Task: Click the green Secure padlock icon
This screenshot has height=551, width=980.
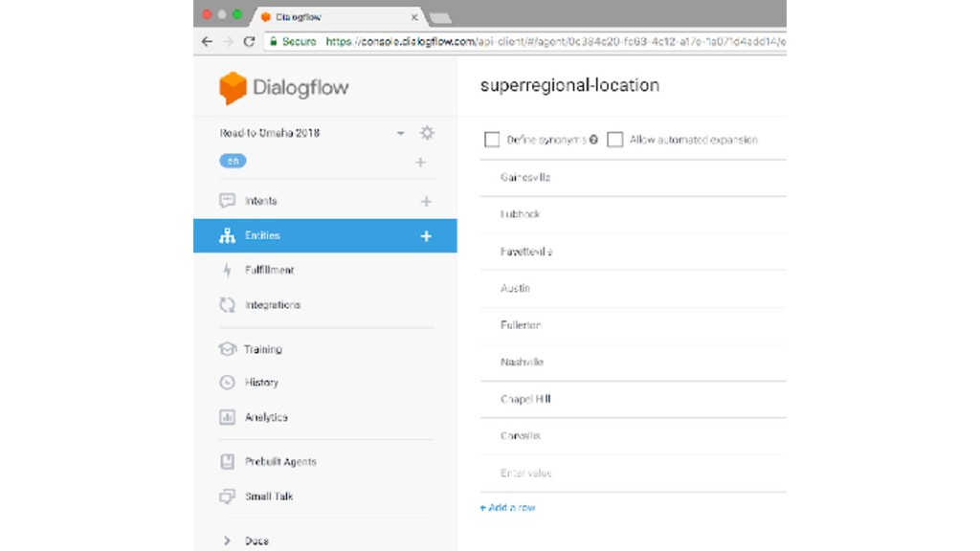Action: click(x=273, y=41)
